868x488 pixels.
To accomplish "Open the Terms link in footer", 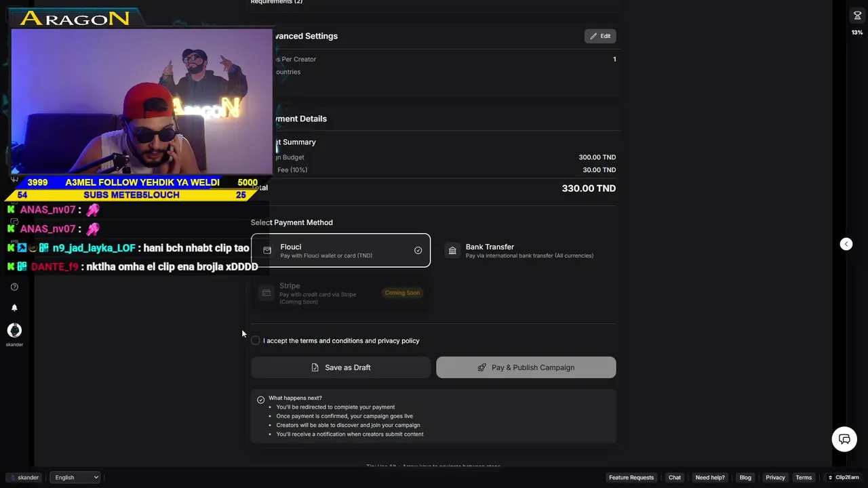I will pos(804,477).
